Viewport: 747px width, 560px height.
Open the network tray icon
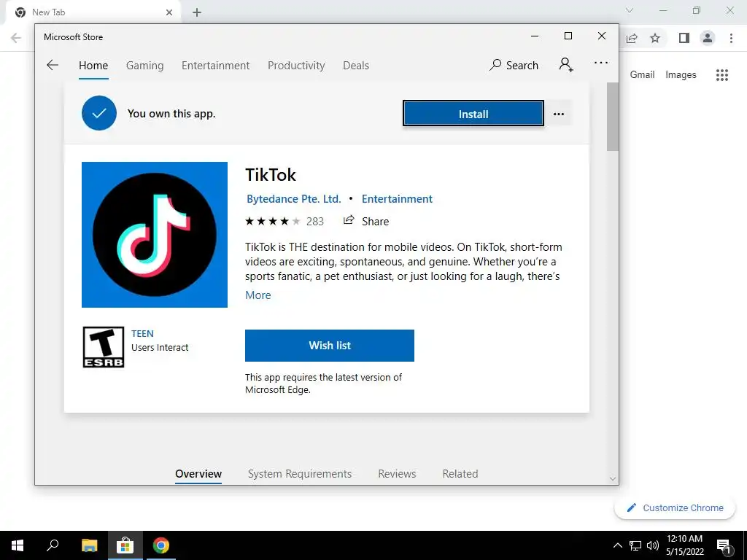pos(635,545)
